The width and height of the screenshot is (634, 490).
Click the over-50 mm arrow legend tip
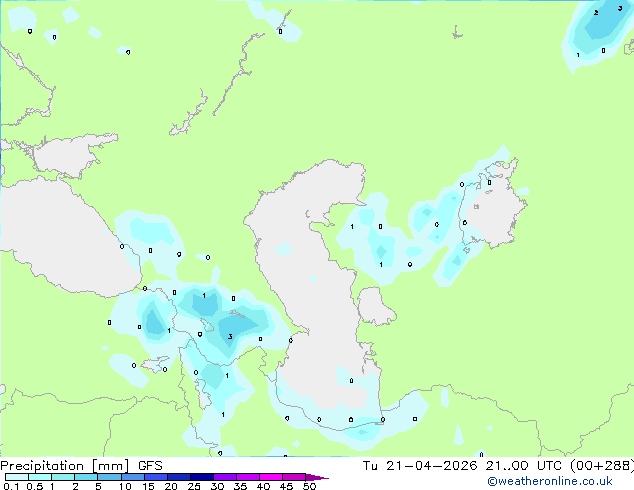[317, 477]
